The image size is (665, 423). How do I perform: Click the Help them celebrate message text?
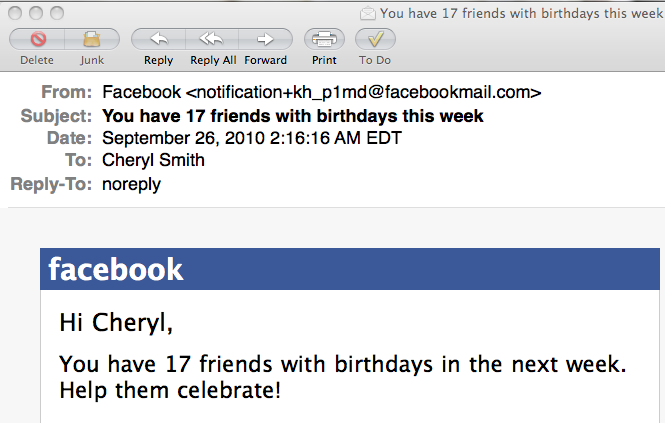click(x=170, y=390)
